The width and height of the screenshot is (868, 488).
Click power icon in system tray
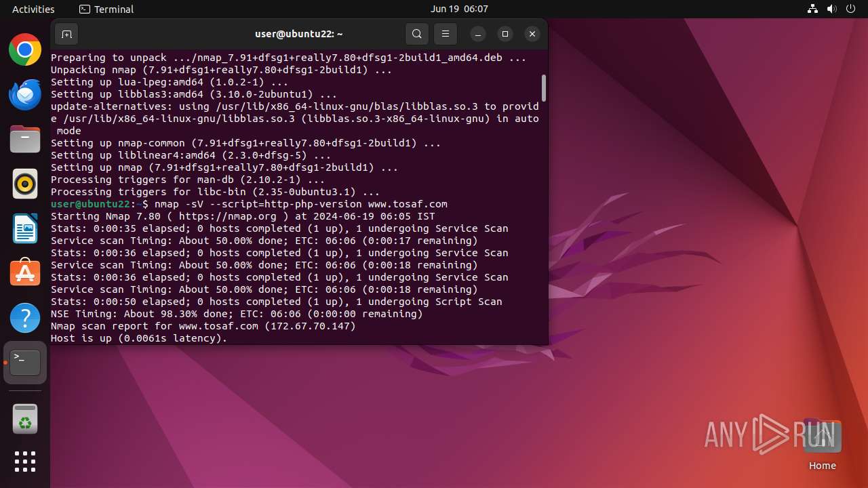point(850,9)
